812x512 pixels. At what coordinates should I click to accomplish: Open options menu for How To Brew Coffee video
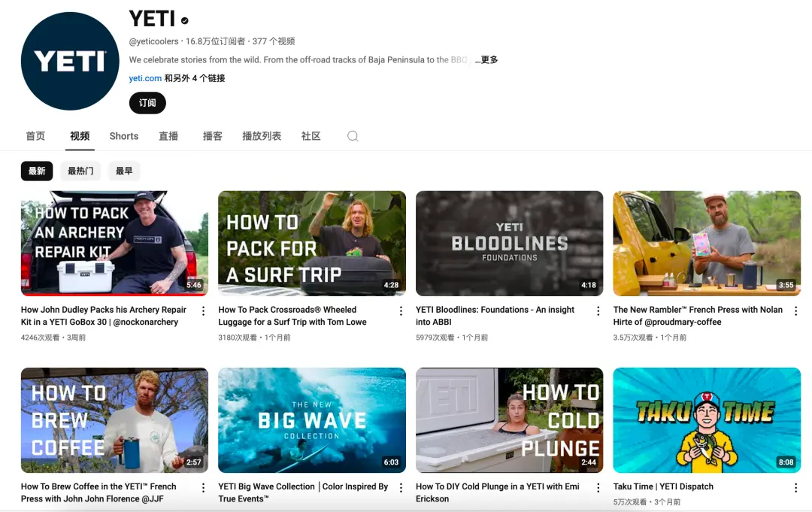(203, 488)
